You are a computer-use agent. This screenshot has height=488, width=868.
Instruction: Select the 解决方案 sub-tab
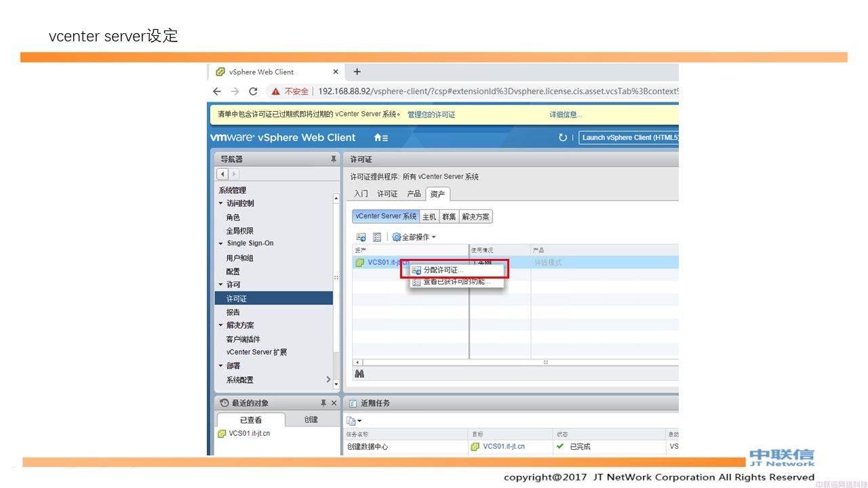(475, 217)
